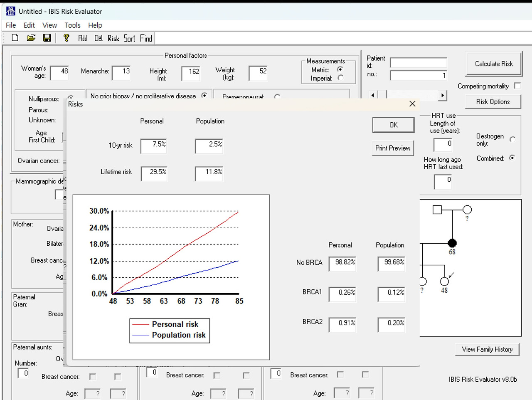Screen dimensions: 532x400
Task: Select No prior biopsy radio button
Action: pyautogui.click(x=204, y=95)
